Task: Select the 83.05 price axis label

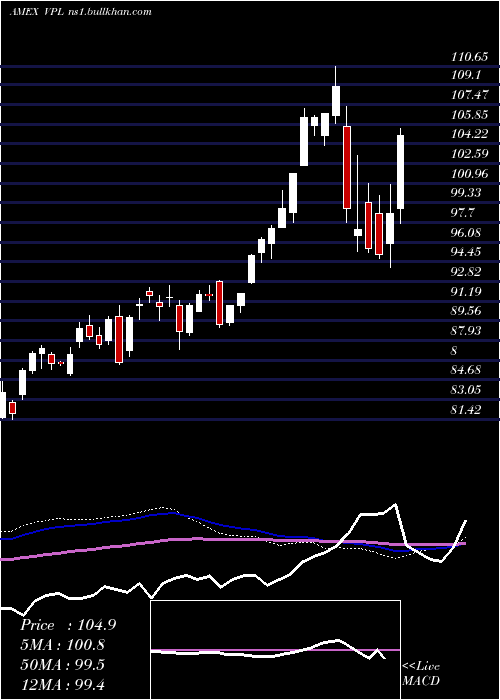Action: (466, 390)
